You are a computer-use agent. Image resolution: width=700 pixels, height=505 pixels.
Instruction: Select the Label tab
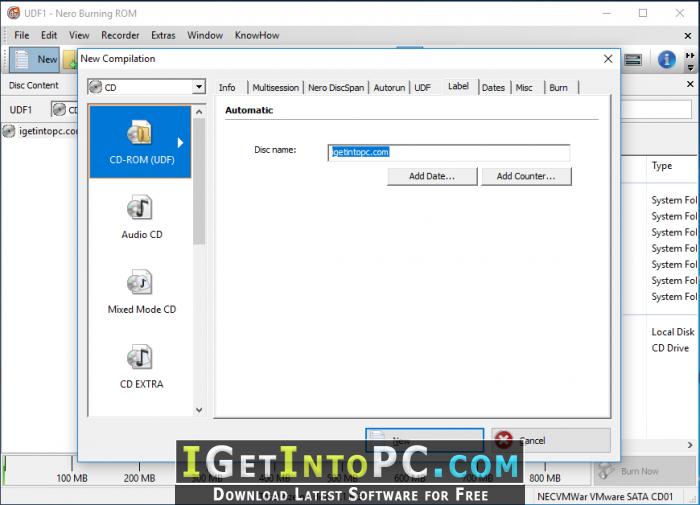point(458,86)
